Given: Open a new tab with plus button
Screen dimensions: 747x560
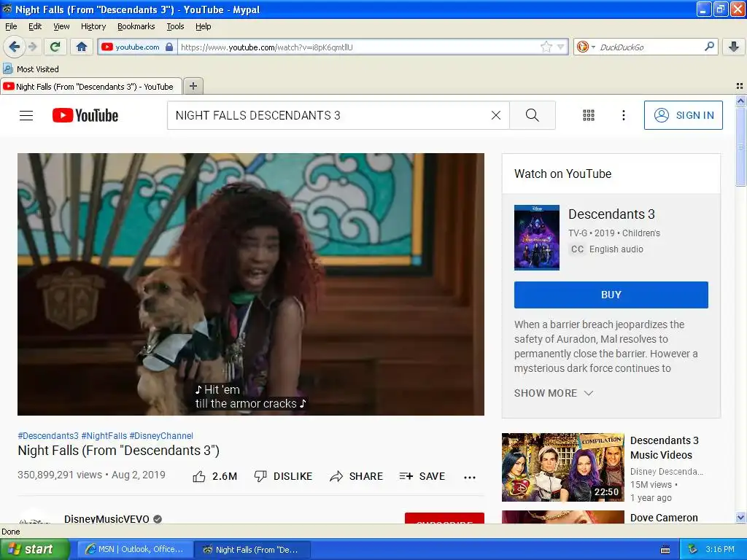Looking at the screenshot, I should tap(193, 86).
